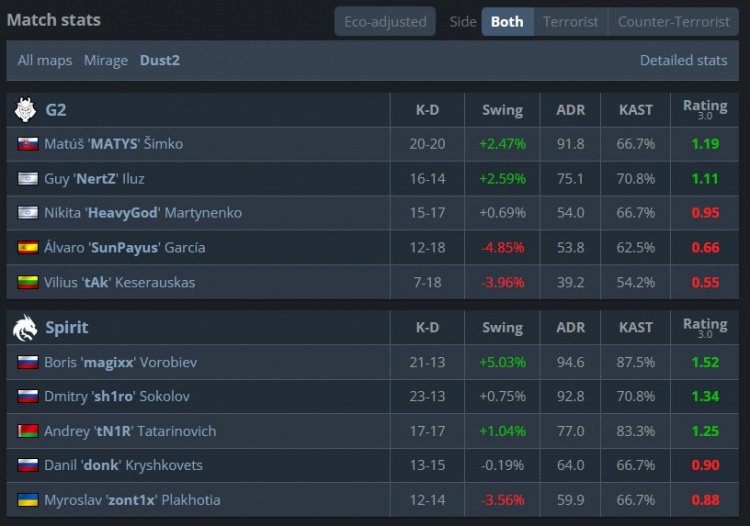Click the Slovakia flag beside MATYS

coord(27,144)
